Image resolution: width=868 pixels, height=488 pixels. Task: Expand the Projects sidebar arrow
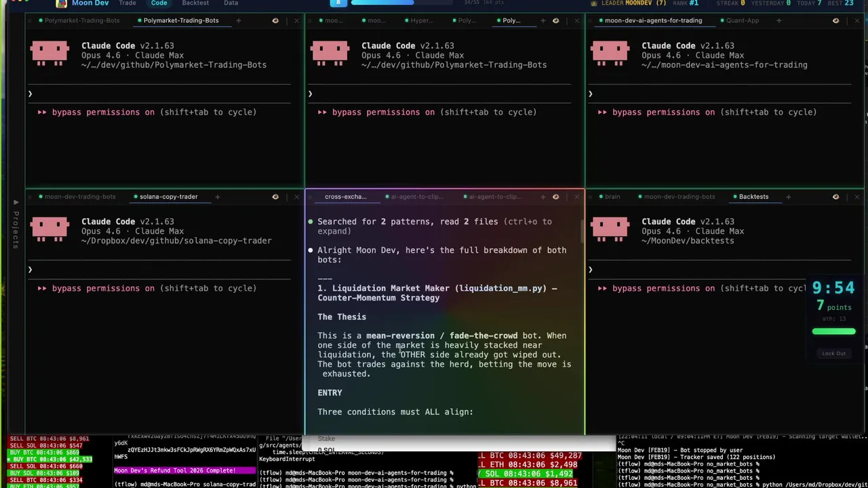click(16, 203)
